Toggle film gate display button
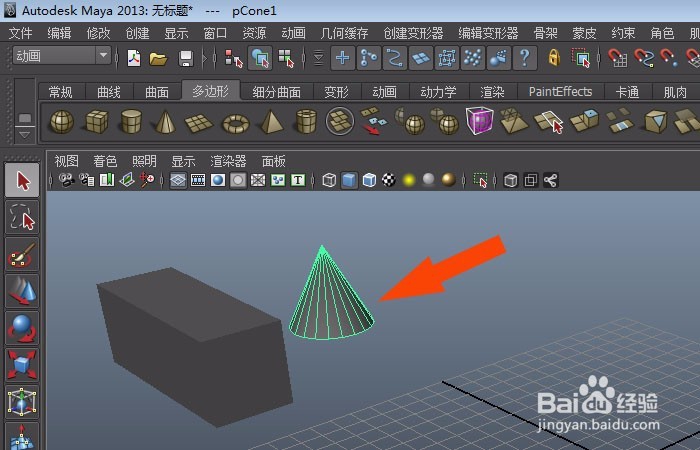 tap(198, 180)
